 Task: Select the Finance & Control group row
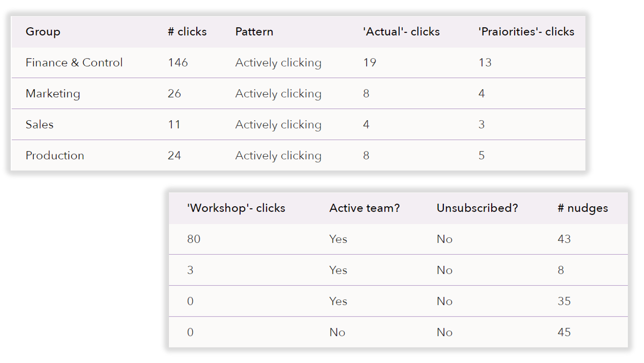point(74,63)
